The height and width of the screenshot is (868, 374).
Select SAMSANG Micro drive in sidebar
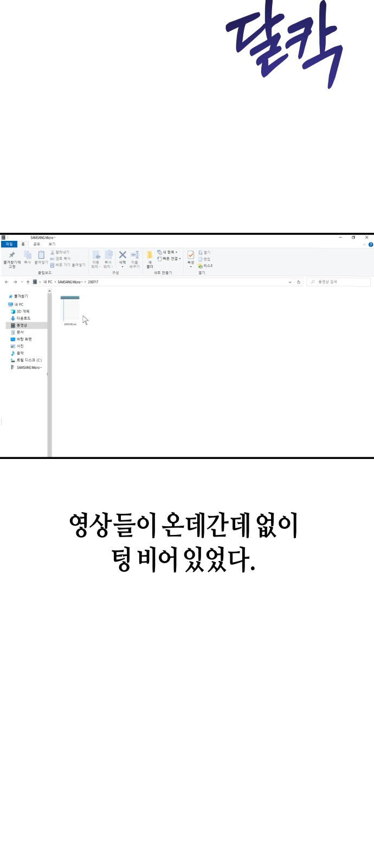click(x=26, y=367)
